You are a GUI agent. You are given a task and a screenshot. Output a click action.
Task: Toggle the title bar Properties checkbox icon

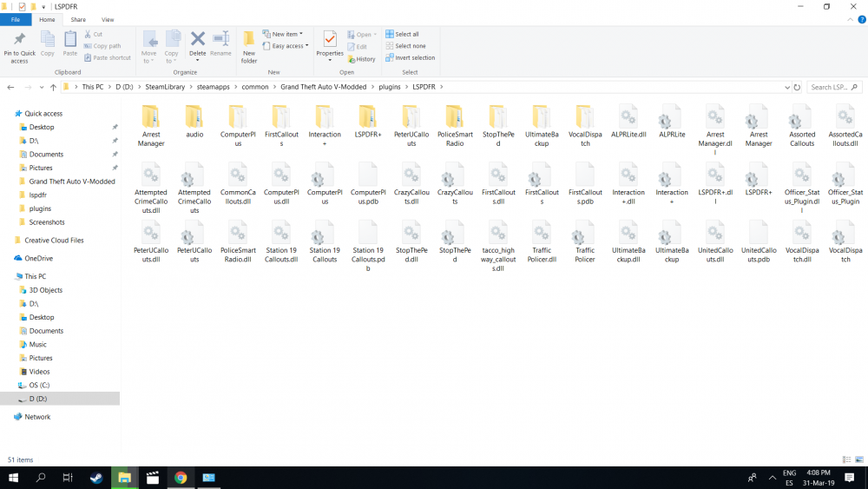(22, 7)
